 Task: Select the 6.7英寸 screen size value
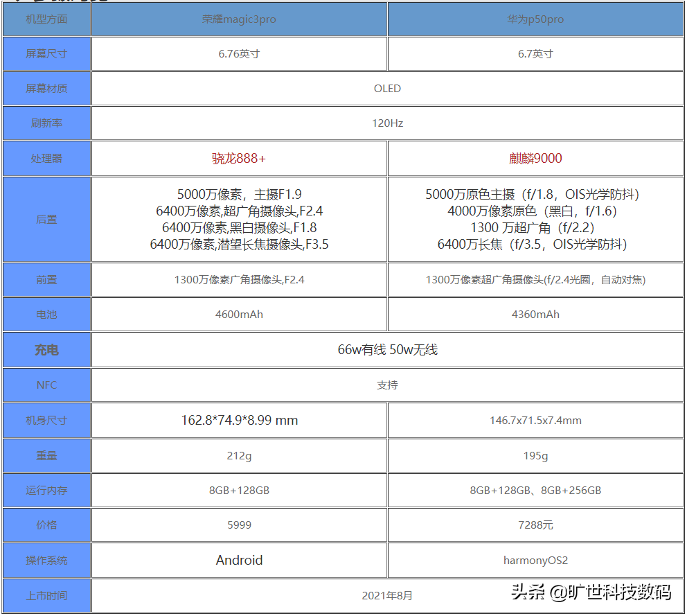(535, 54)
